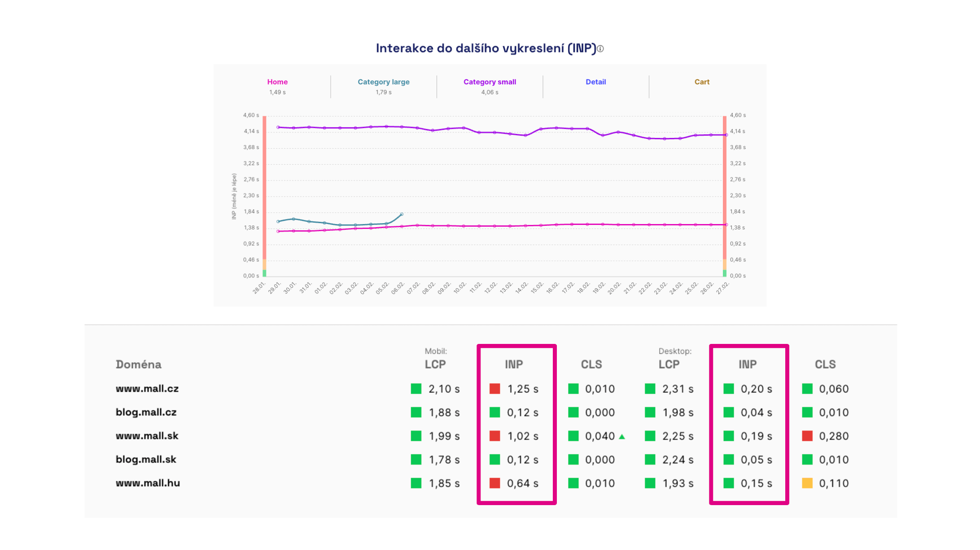Select desktop CLS value 0,280
Screen dimensions: 980x550
(x=834, y=436)
